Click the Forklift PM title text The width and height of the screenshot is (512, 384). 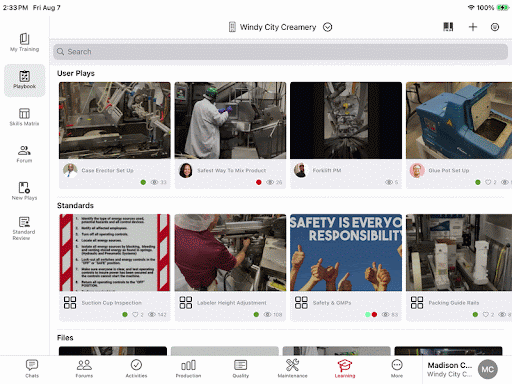(x=327, y=170)
